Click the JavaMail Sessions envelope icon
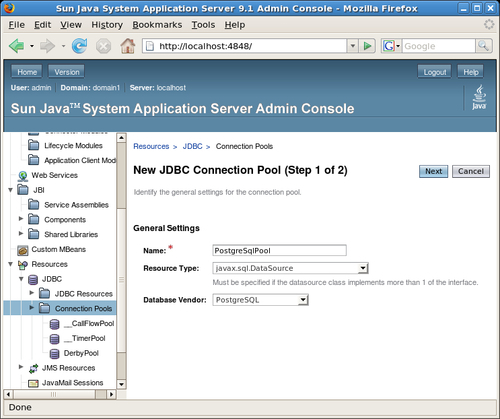Screen dimensions: 500x419 33,383
